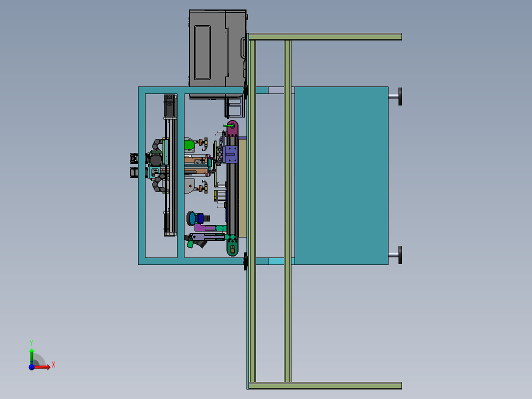The height and width of the screenshot is (399, 532).
Task: Click the blue Z axis ball of the triad
Action: [31, 367]
